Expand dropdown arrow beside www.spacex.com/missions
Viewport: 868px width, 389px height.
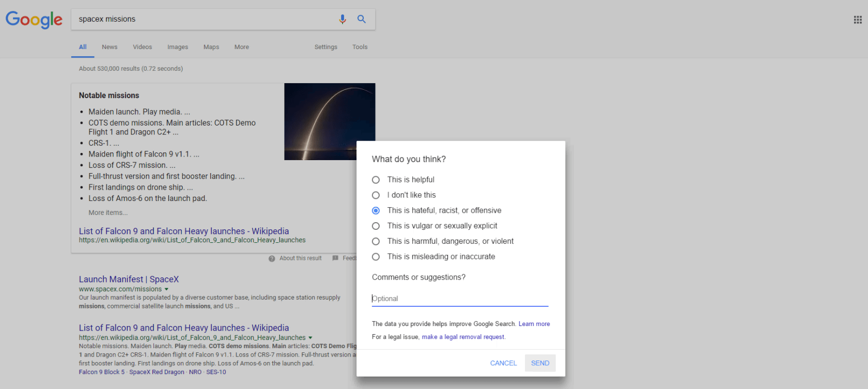click(x=166, y=289)
